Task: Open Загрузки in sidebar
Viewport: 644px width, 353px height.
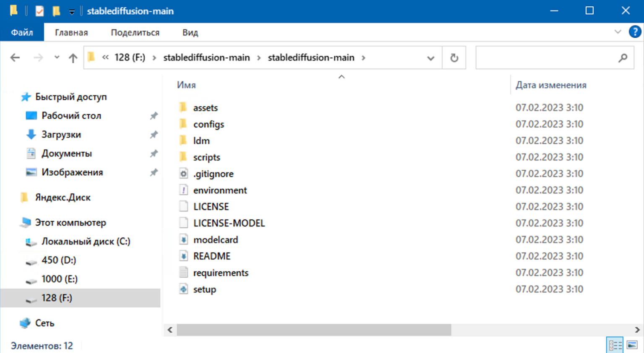Action: click(x=61, y=135)
